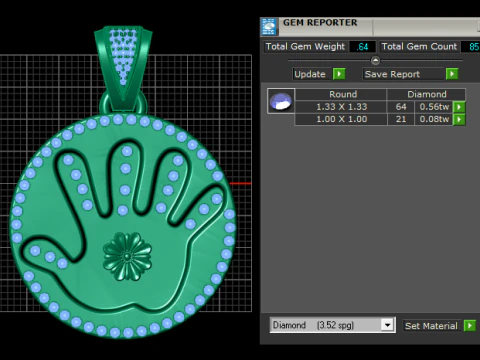Click the green arrow for 0.08tw row
This screenshot has height=360, width=480.
click(459, 119)
